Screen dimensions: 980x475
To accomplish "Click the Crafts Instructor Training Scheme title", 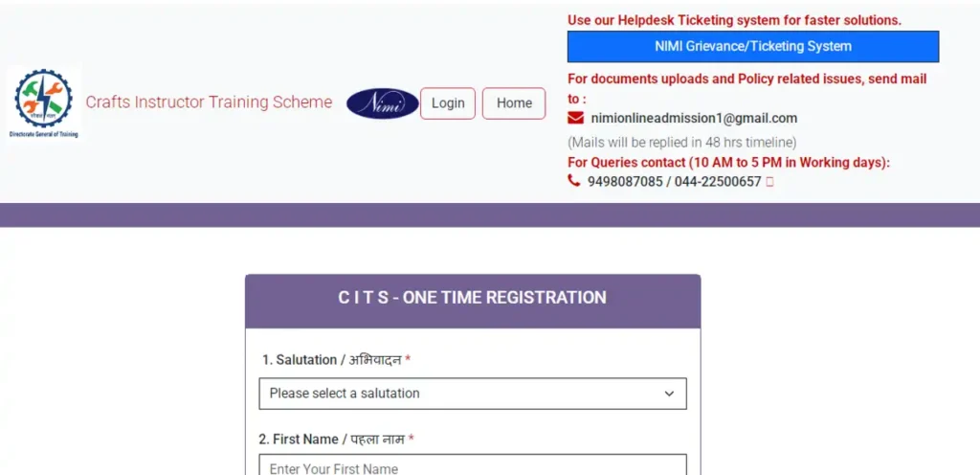I will pyautogui.click(x=209, y=102).
